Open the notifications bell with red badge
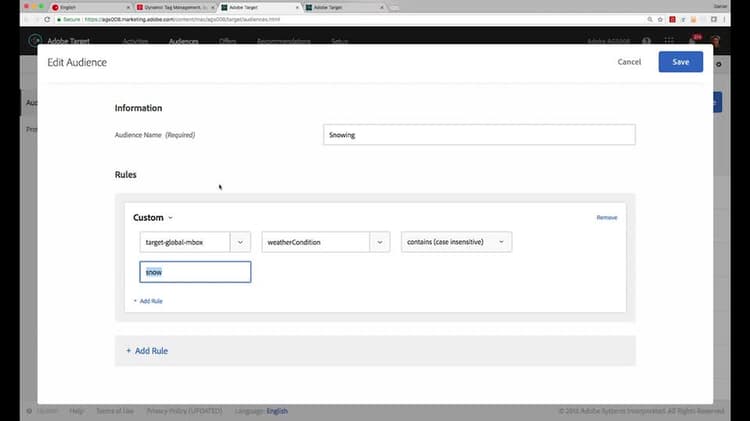Screen dimensions: 750x421 pyautogui.click(x=694, y=40)
